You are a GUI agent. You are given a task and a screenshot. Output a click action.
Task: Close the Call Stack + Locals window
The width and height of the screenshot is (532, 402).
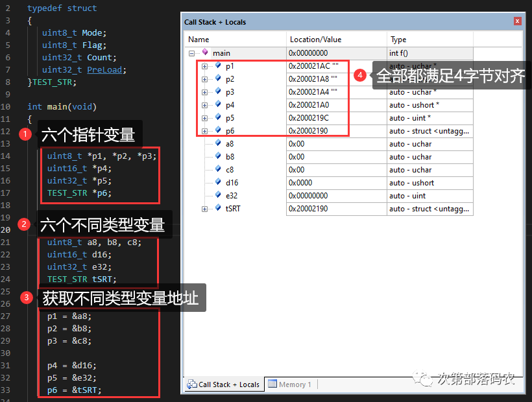(x=517, y=21)
